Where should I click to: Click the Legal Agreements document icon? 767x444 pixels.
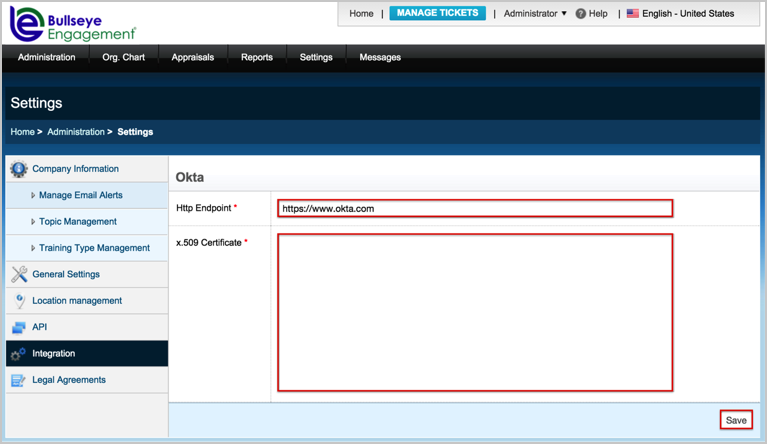18,380
